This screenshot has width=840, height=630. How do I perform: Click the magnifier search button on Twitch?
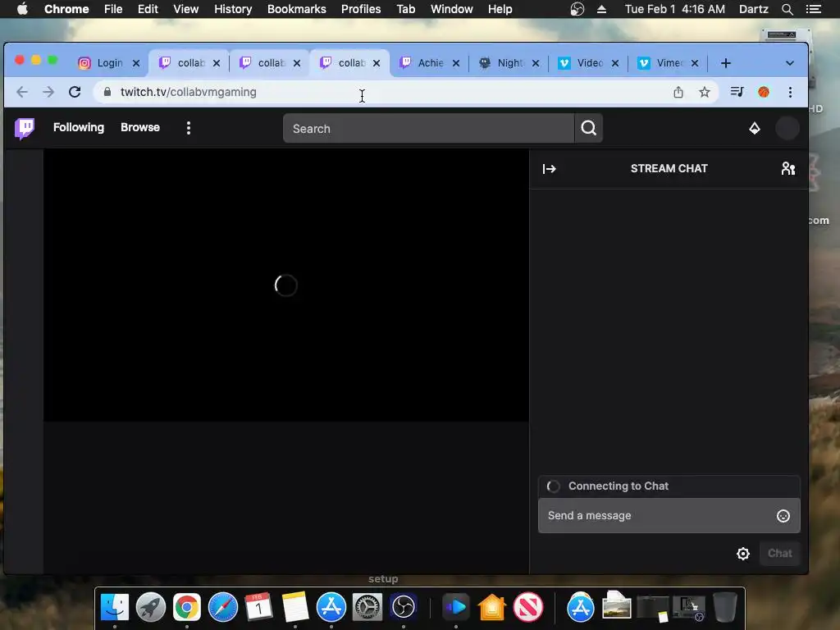pos(589,128)
